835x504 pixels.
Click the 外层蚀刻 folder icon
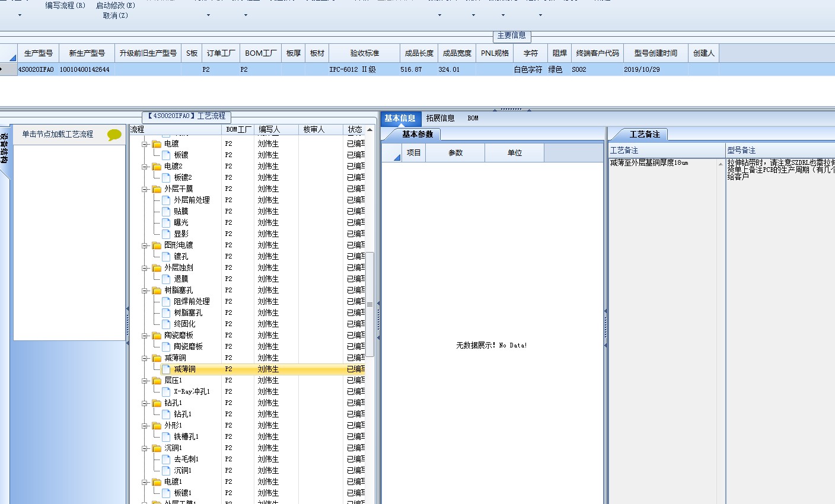[157, 268]
